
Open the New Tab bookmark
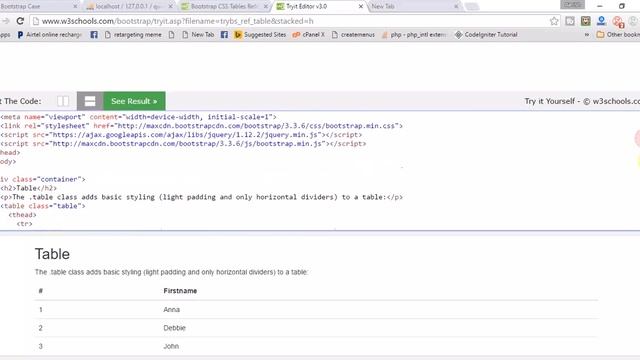click(198, 35)
